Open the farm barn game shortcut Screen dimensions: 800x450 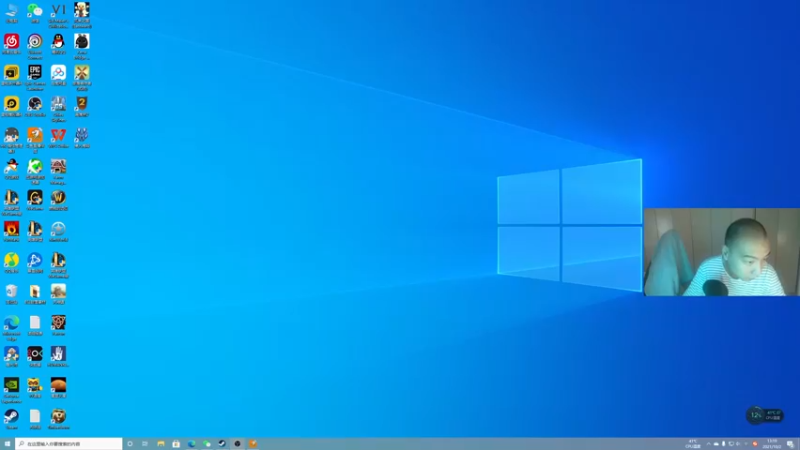[58, 170]
